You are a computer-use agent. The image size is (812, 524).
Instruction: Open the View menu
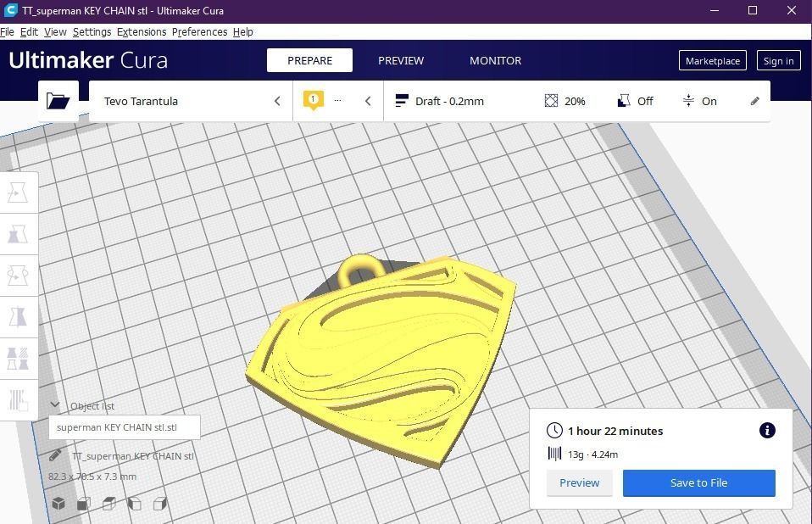tap(55, 32)
